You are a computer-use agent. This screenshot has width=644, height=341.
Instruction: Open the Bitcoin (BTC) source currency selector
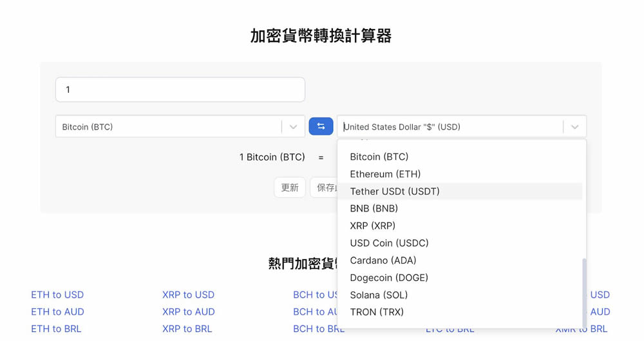[x=167, y=127]
